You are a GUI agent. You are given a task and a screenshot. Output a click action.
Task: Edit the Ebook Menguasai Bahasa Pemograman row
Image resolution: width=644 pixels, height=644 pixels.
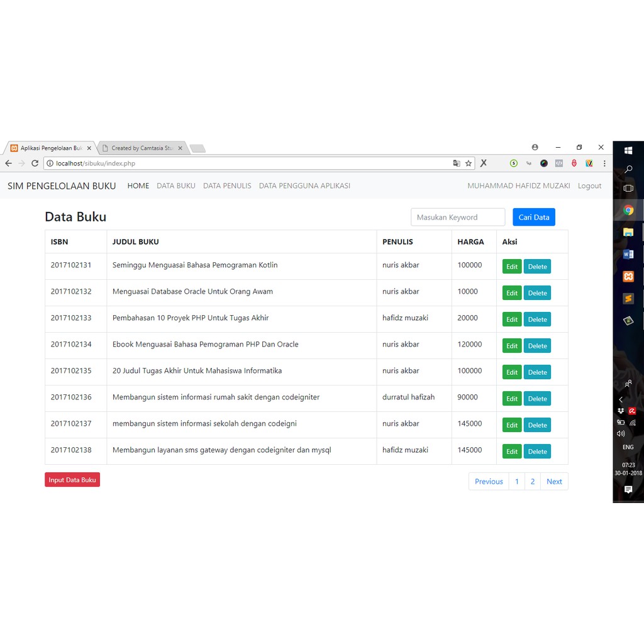point(512,346)
